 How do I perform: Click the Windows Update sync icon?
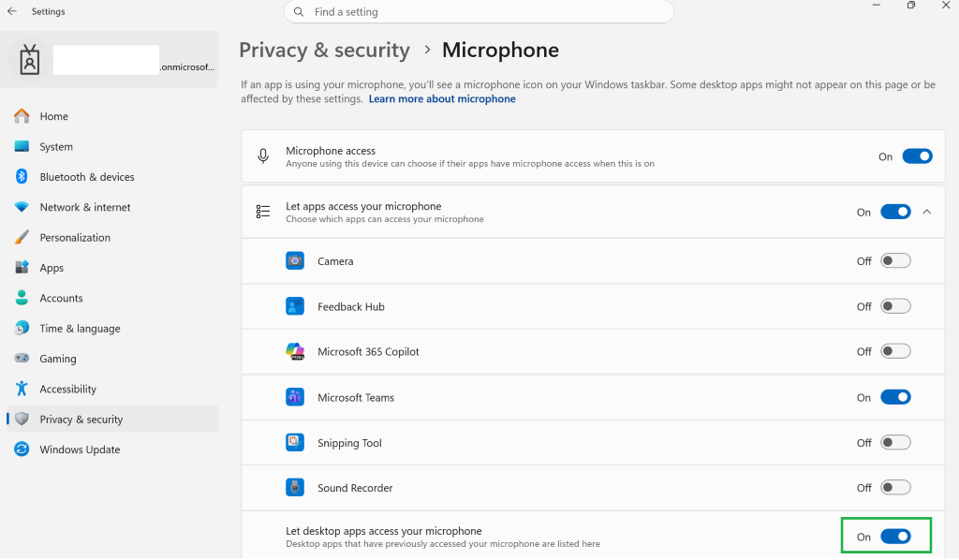[x=22, y=449]
